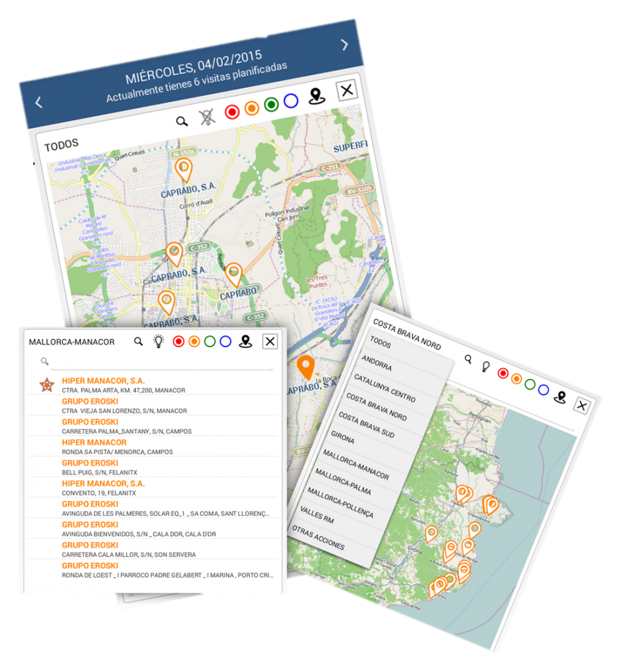Click the map location icon in top panel
Viewport: 621px width, 672px height.
pyautogui.click(x=317, y=96)
